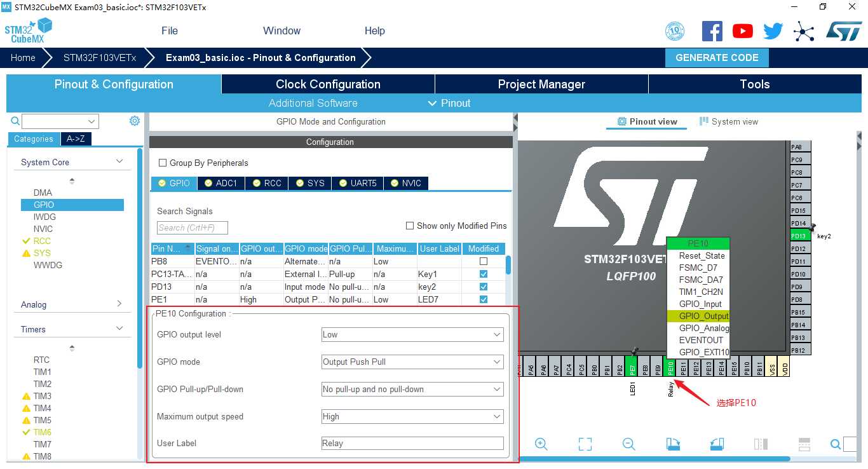Toggle Modified checkbox for PD13 row

(484, 287)
